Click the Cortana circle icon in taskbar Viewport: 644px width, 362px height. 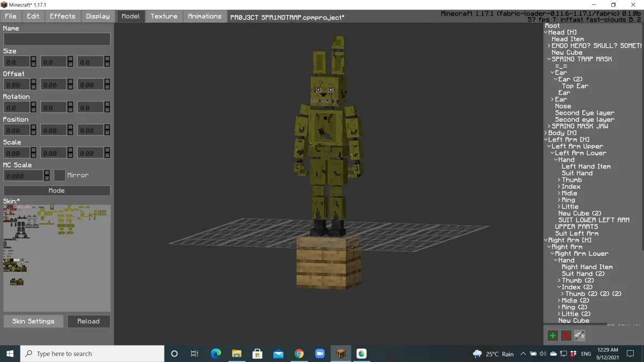(174, 353)
